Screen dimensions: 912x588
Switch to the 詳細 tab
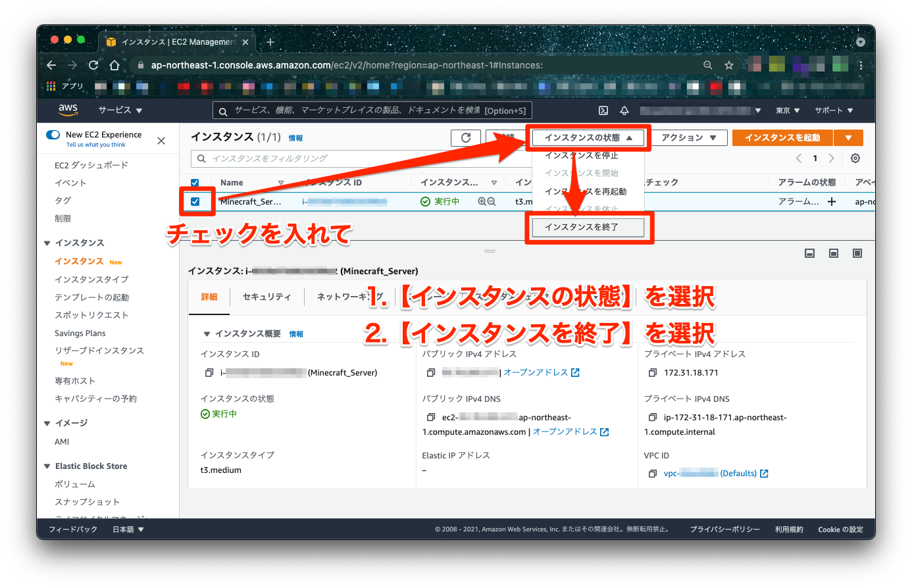209,297
